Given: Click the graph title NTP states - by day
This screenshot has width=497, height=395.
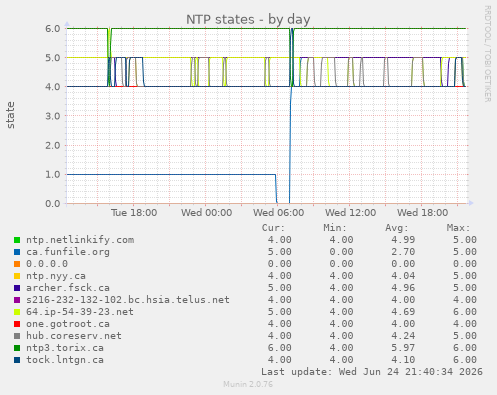Looking at the screenshot, I should tap(248, 20).
